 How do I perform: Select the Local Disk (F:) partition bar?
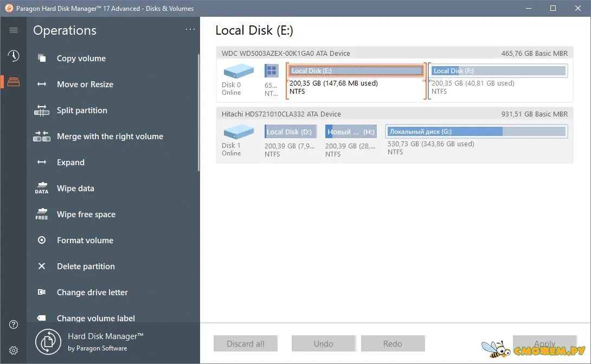499,71
